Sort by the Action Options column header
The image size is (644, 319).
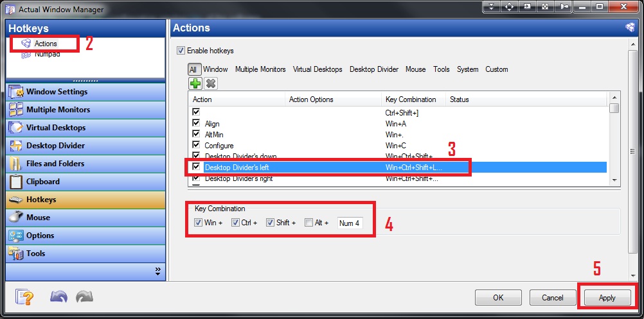coord(333,99)
